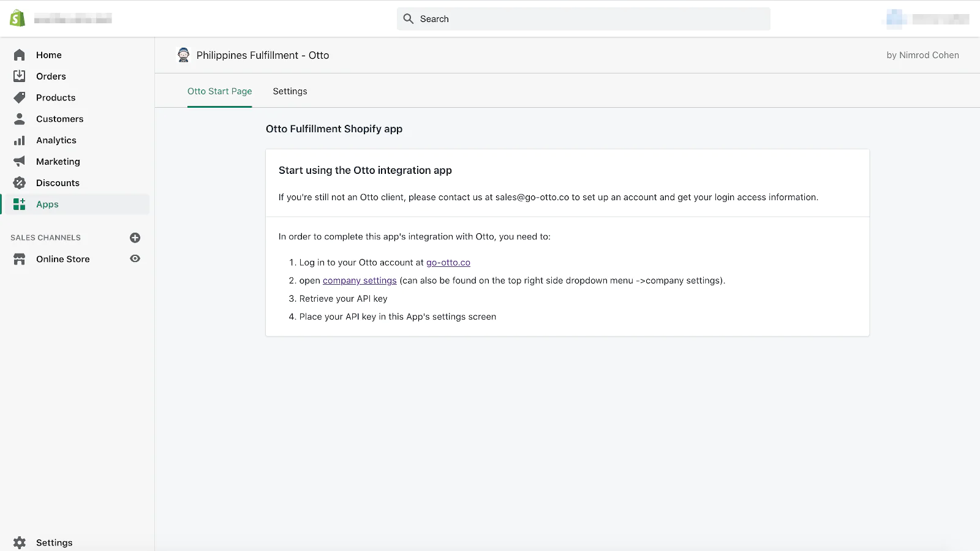Image resolution: width=980 pixels, height=551 pixels.
Task: Click the Customers person icon
Action: (20, 119)
